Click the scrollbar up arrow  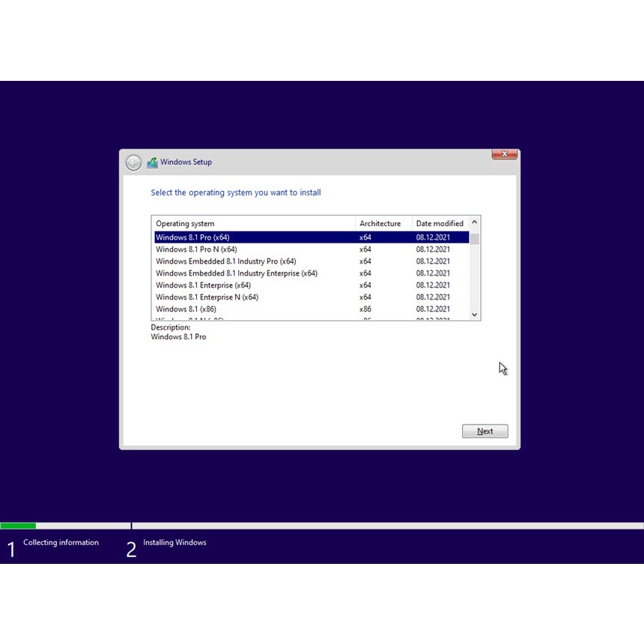click(474, 222)
